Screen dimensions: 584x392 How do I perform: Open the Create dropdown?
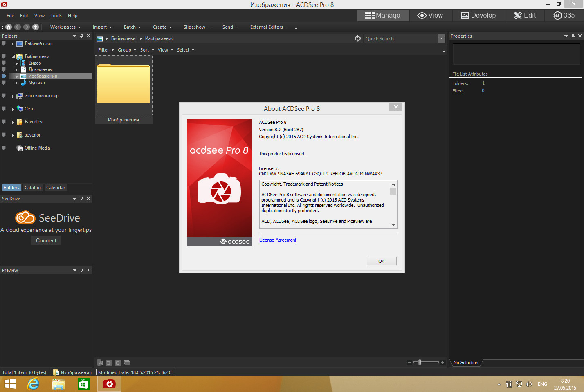[162, 27]
